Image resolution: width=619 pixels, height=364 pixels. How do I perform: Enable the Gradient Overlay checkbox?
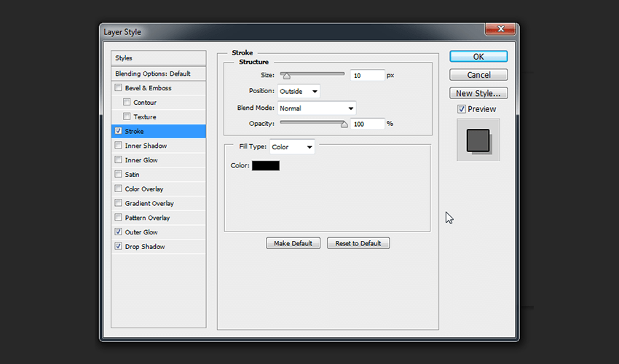(x=118, y=203)
